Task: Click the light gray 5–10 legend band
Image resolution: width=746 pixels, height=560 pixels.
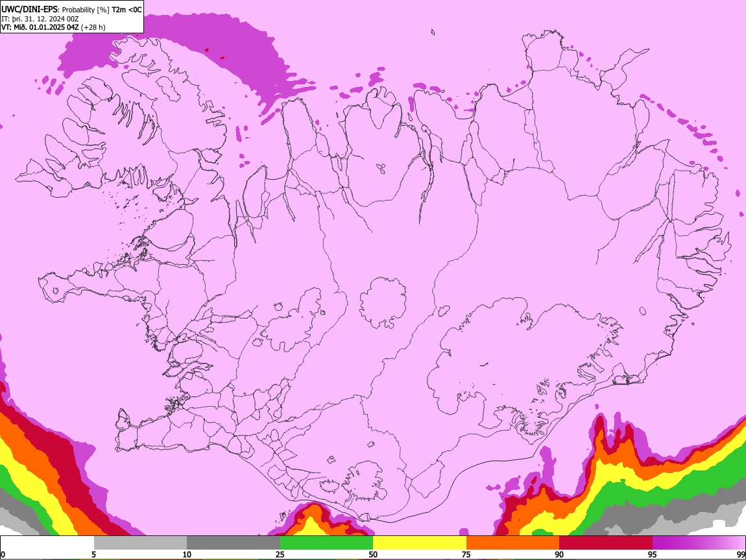Action: tap(140, 543)
